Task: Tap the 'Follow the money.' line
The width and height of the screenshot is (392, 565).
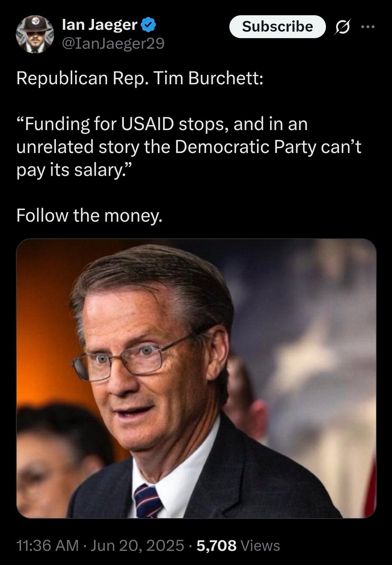Action: [x=89, y=215]
